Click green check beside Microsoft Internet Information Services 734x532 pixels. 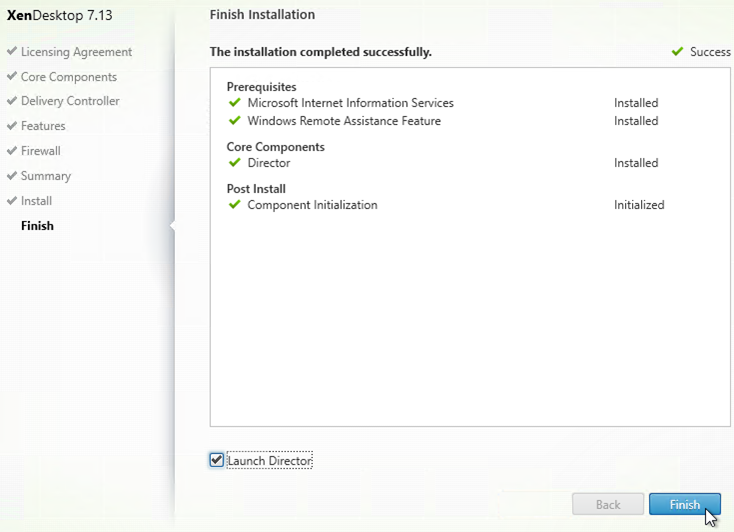click(235, 103)
